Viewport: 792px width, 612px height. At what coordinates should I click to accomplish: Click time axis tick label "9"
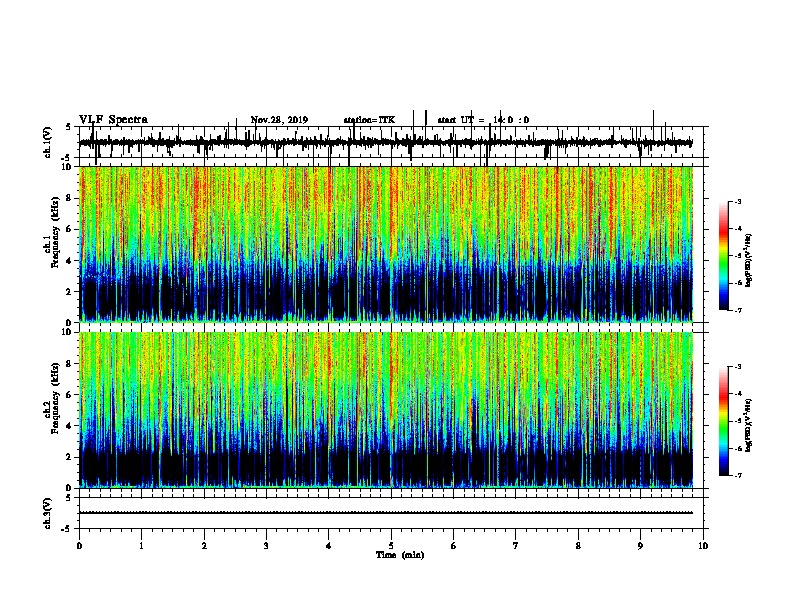640,546
